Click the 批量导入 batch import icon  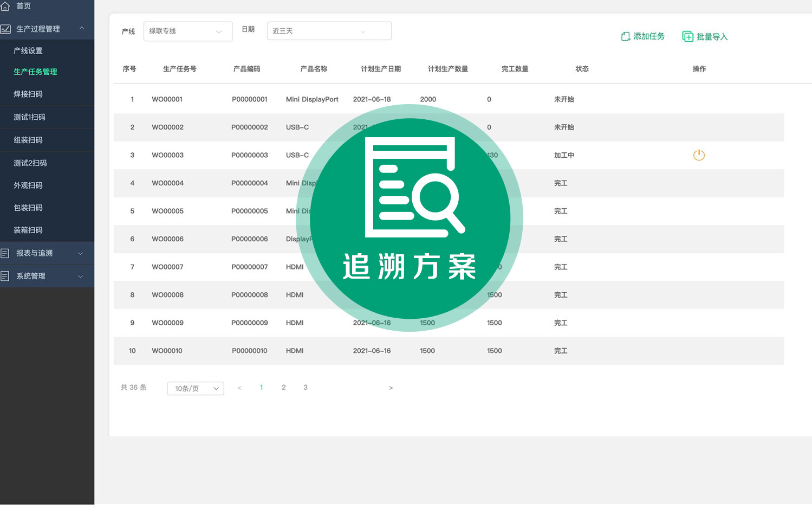(688, 36)
